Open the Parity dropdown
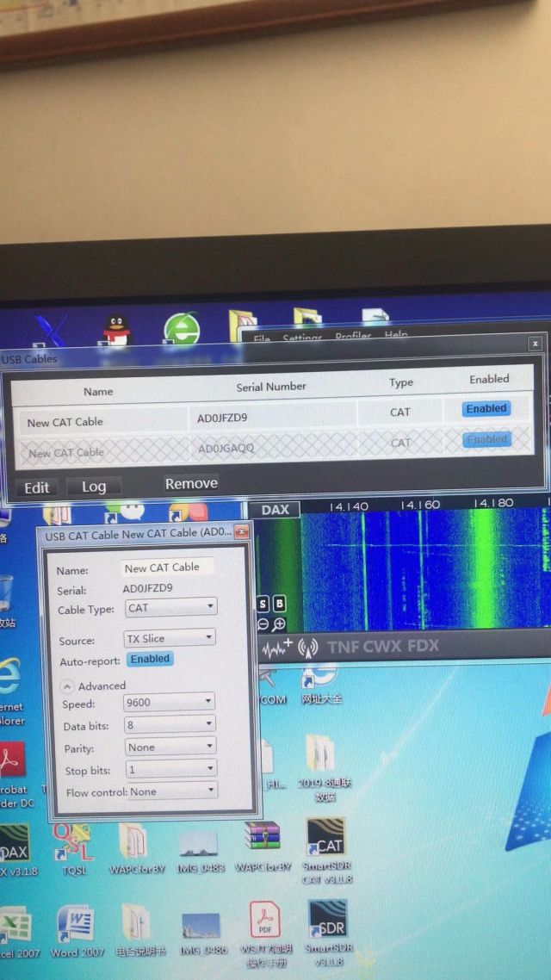The width and height of the screenshot is (551, 980). (170, 747)
